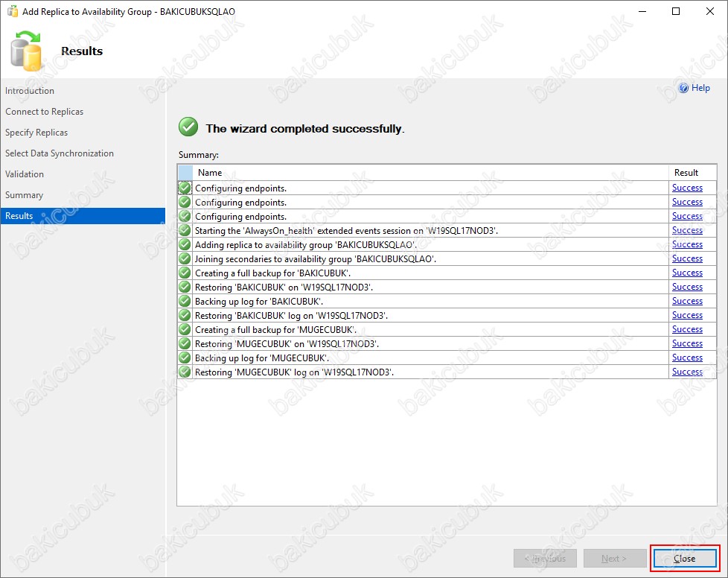Click the Name column header
This screenshot has height=578, width=728.
coord(430,172)
